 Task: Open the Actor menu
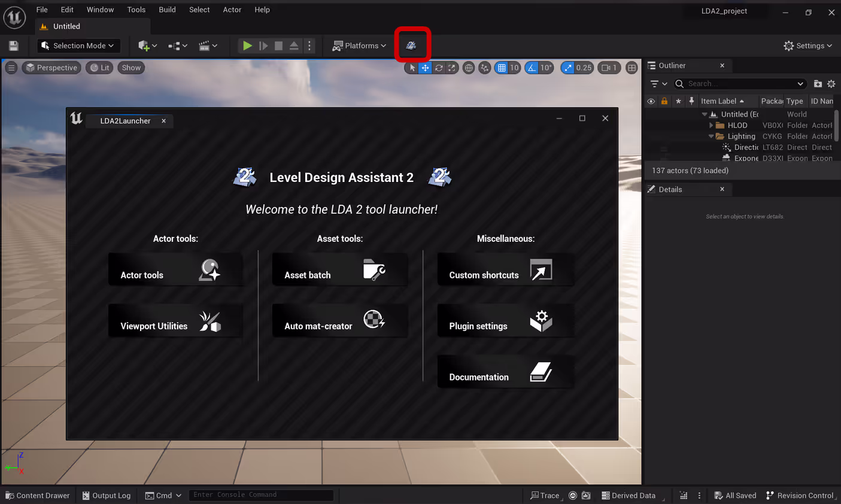pyautogui.click(x=232, y=10)
